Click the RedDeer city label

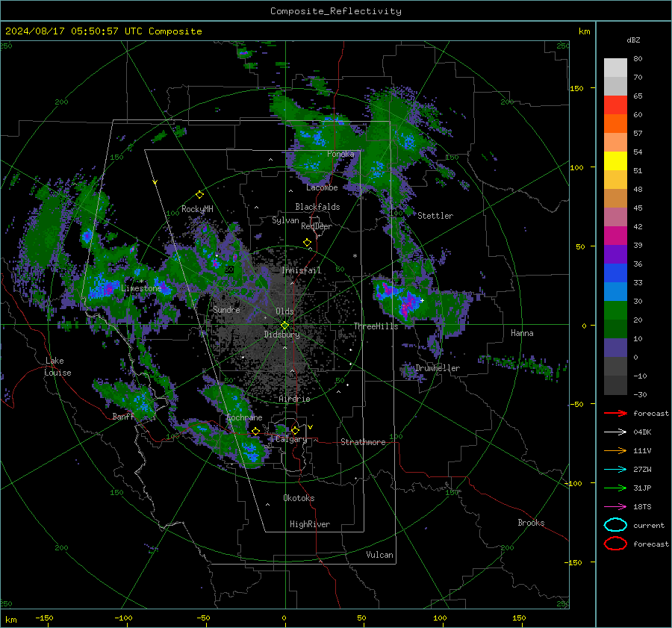[317, 226]
